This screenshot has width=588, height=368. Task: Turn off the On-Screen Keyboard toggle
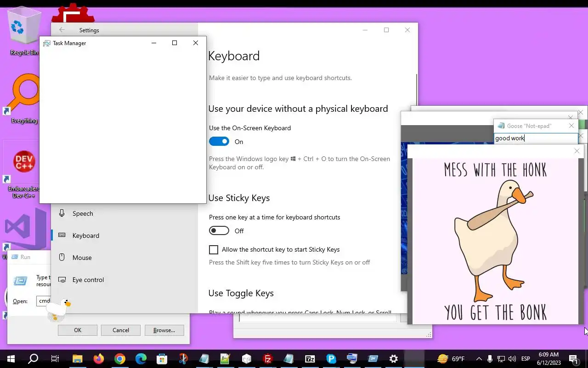(219, 142)
